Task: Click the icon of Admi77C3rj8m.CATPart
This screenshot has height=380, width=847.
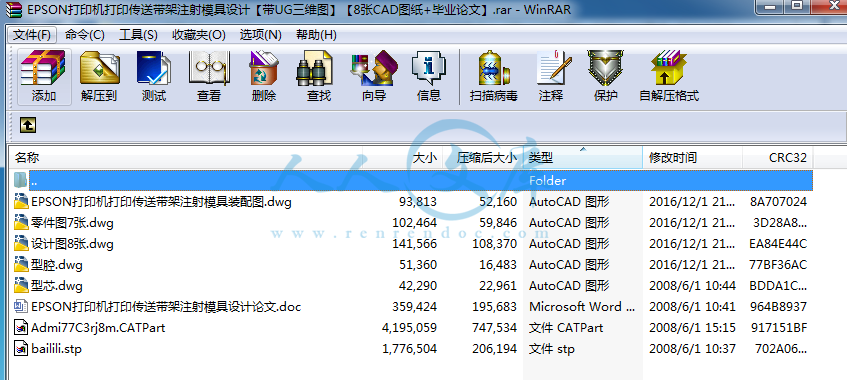Action: (21, 328)
